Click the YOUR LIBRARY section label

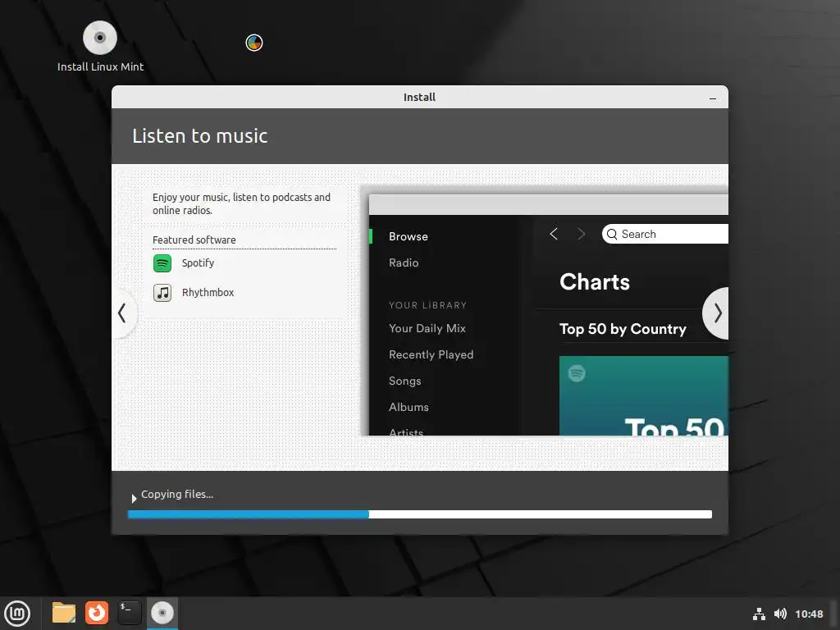point(427,305)
